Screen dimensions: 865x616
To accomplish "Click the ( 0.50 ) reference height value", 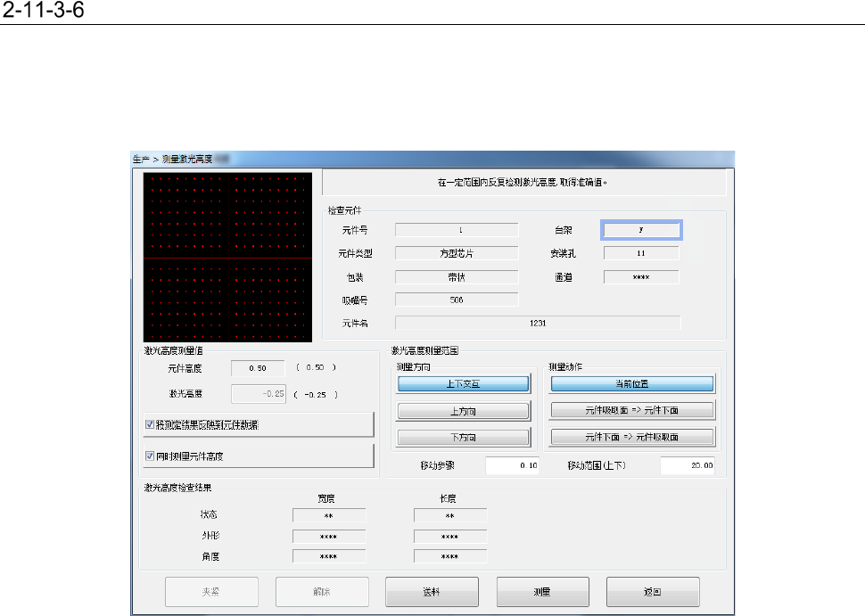I will click(x=316, y=367).
